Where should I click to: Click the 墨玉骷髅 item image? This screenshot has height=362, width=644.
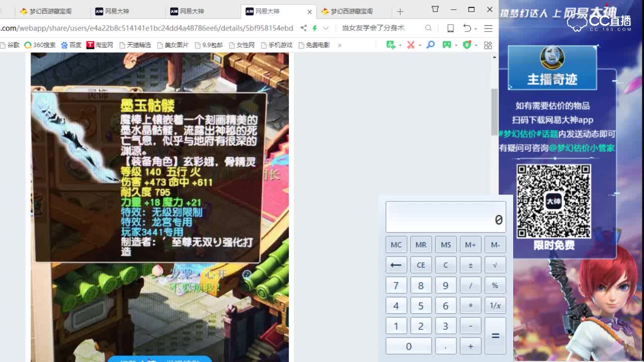(75, 138)
